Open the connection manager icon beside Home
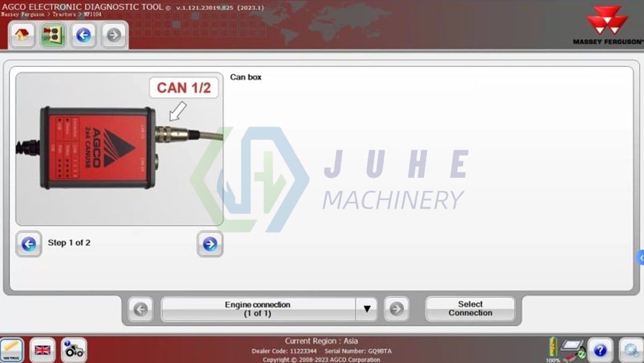The width and height of the screenshot is (644, 363). click(x=52, y=35)
